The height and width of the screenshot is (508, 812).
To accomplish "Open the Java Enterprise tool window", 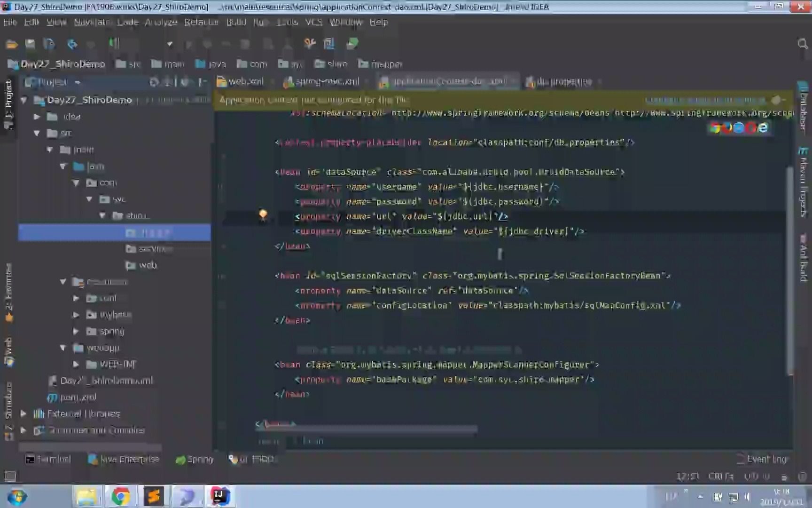I will tap(124, 459).
